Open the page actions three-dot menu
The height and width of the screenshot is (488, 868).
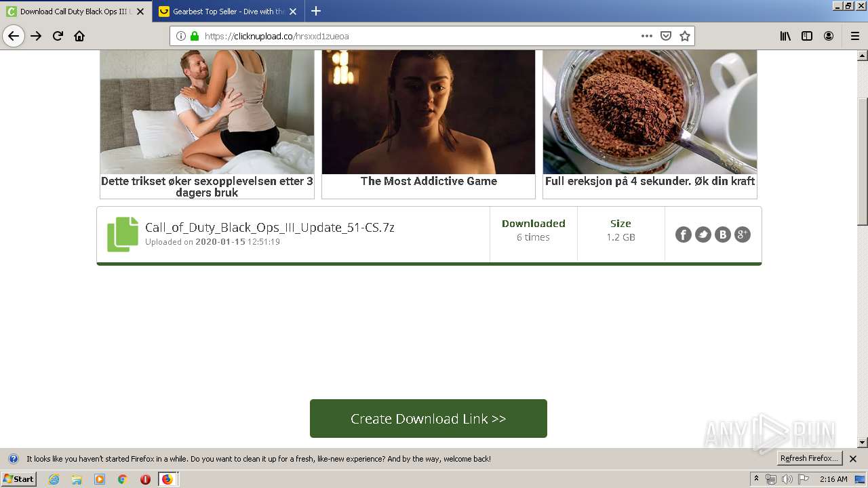click(647, 36)
